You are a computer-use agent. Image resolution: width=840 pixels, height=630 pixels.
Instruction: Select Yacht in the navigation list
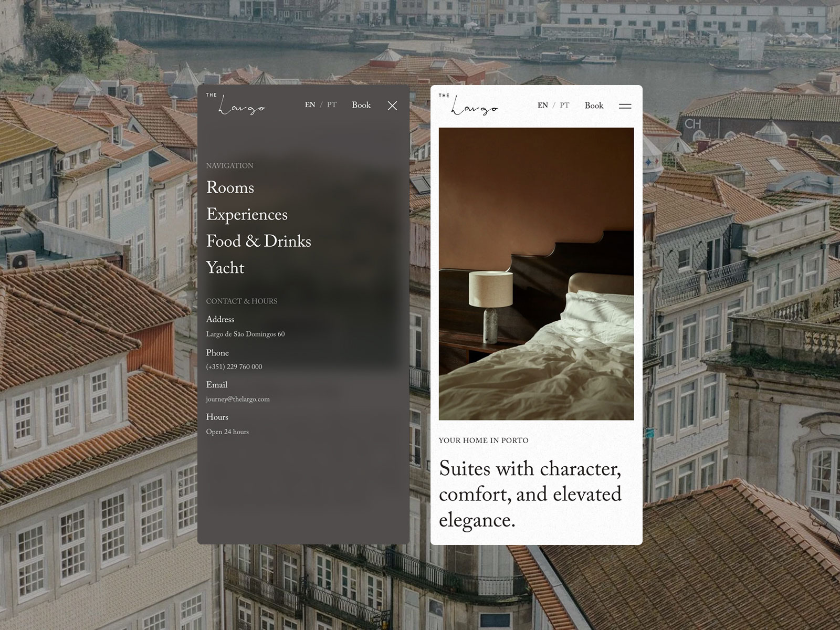click(225, 268)
